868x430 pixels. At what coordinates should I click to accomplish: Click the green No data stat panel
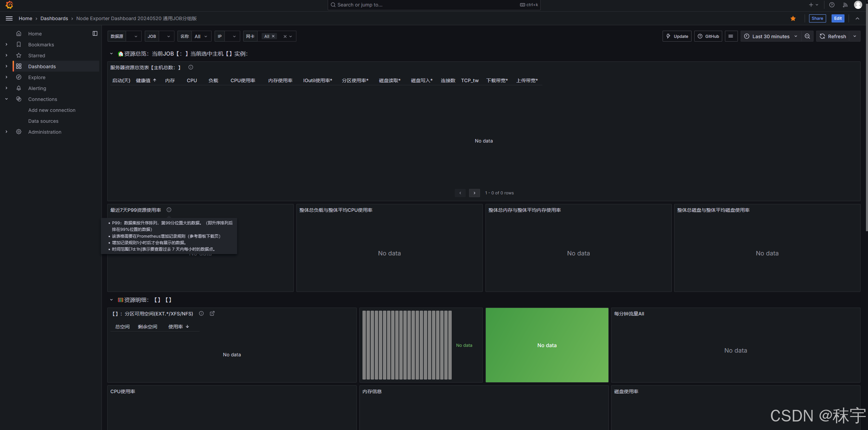tap(547, 345)
